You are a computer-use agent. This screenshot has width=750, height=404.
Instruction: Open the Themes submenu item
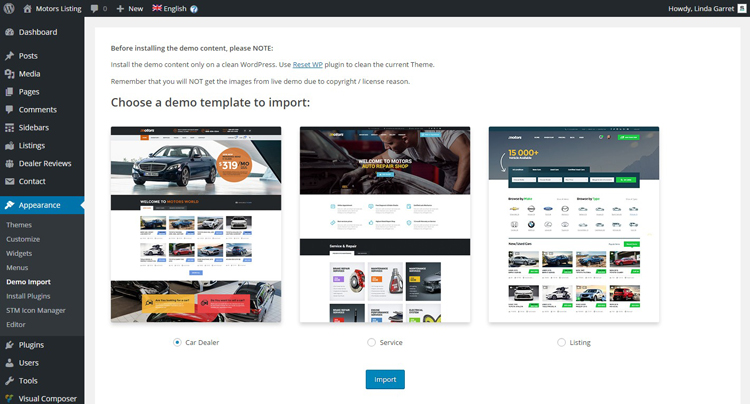(x=19, y=225)
